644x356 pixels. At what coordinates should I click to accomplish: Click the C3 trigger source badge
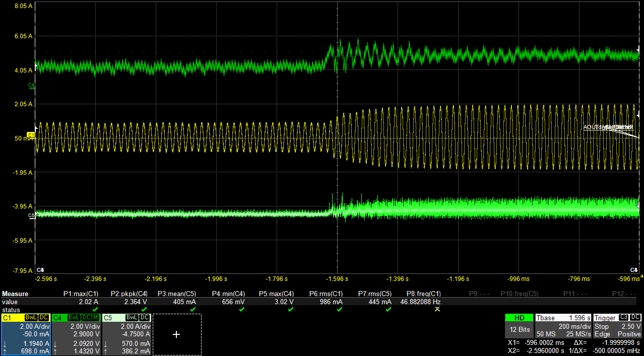pyautogui.click(x=623, y=318)
